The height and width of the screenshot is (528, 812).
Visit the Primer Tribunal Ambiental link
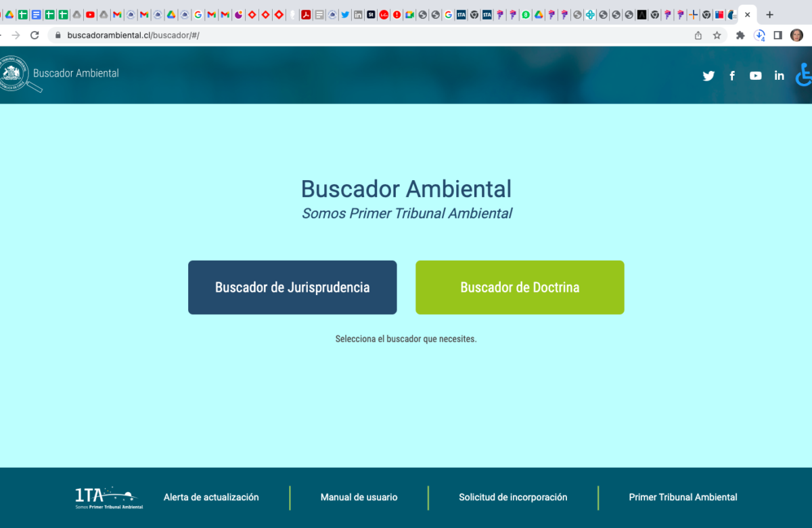click(x=683, y=498)
